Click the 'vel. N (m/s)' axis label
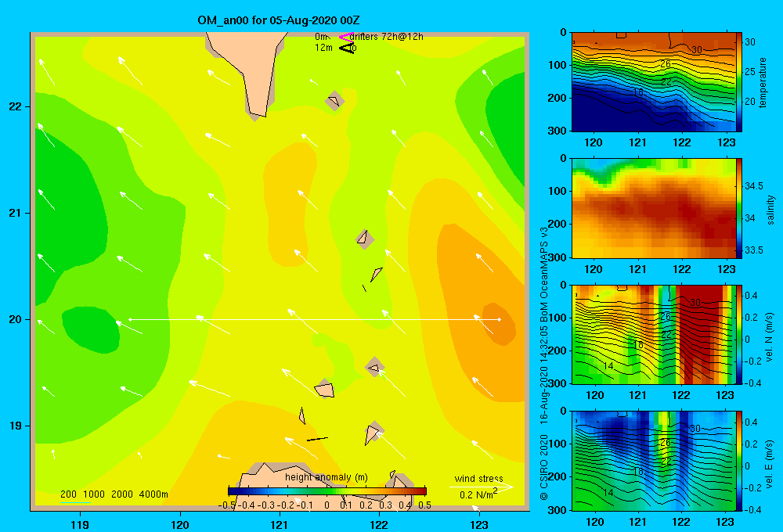The height and width of the screenshot is (532, 783). coord(770,337)
